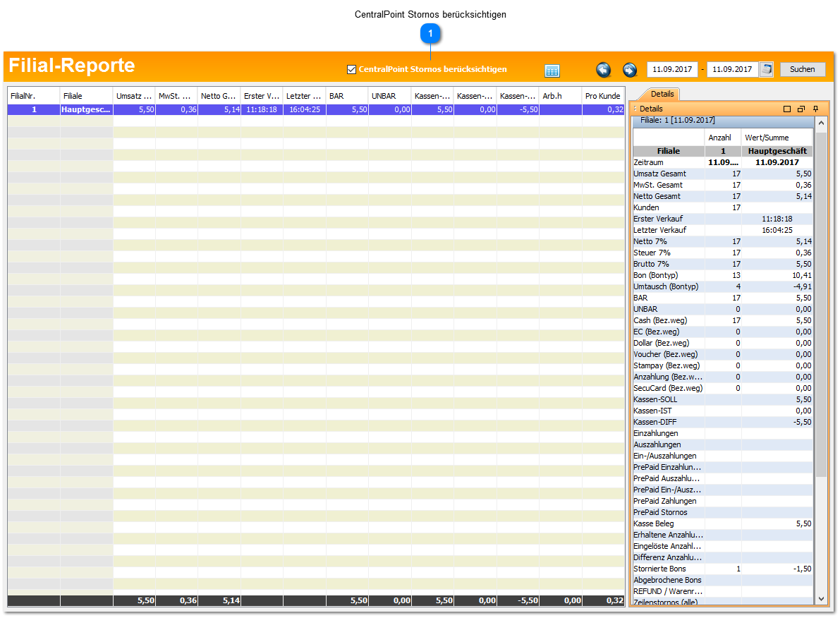
Task: Select the Kunden detail row
Action: (723, 207)
